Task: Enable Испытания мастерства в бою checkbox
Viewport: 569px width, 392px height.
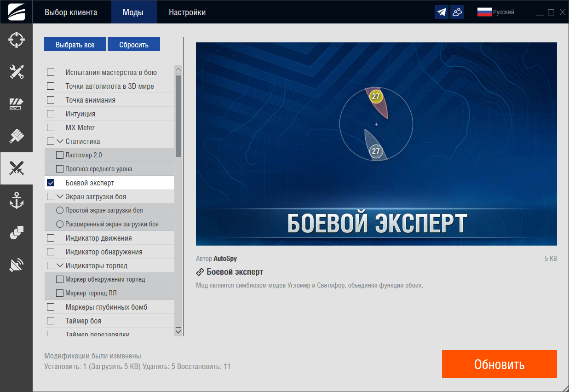Action: tap(51, 72)
